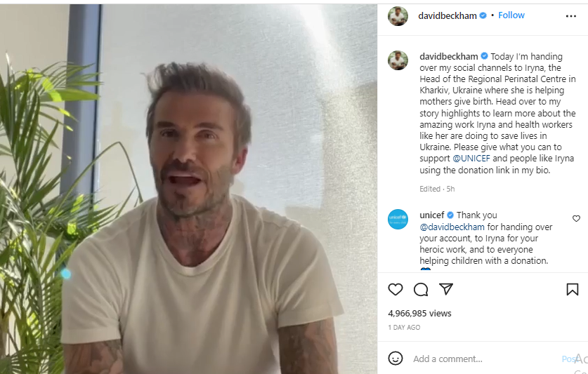The width and height of the screenshot is (588, 374).
Task: Click the verified badge beside header username
Action: tap(483, 15)
